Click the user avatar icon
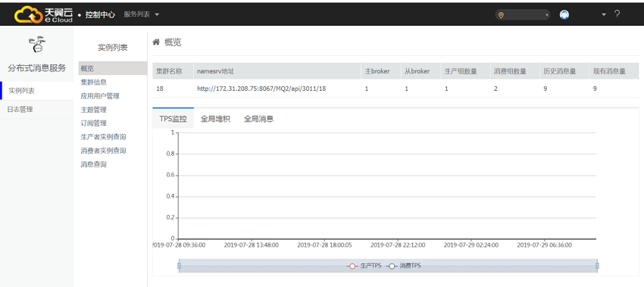Image resolution: width=644 pixels, height=287 pixels. [564, 15]
